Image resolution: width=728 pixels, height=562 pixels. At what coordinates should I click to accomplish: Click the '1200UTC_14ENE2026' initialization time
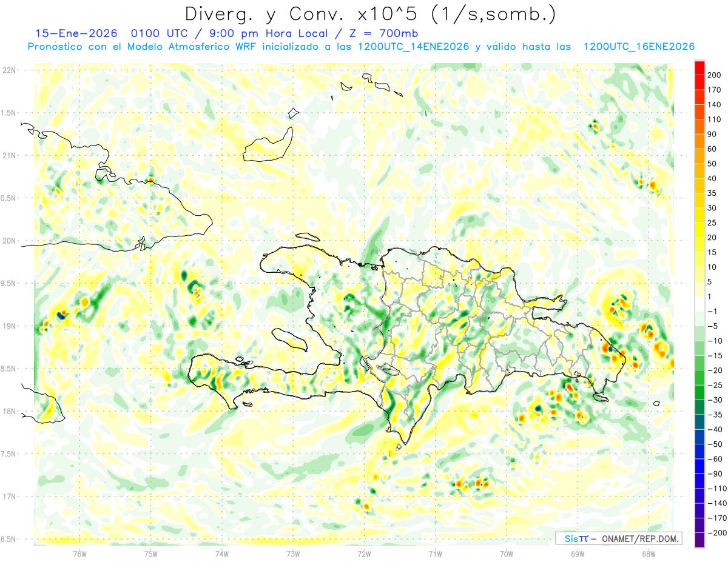(413, 47)
